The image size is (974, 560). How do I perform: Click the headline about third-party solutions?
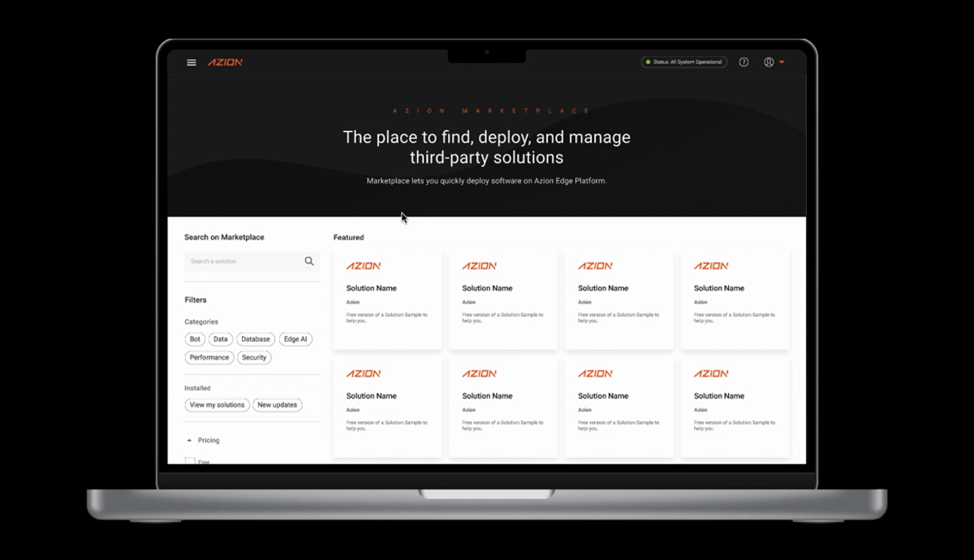pos(486,147)
